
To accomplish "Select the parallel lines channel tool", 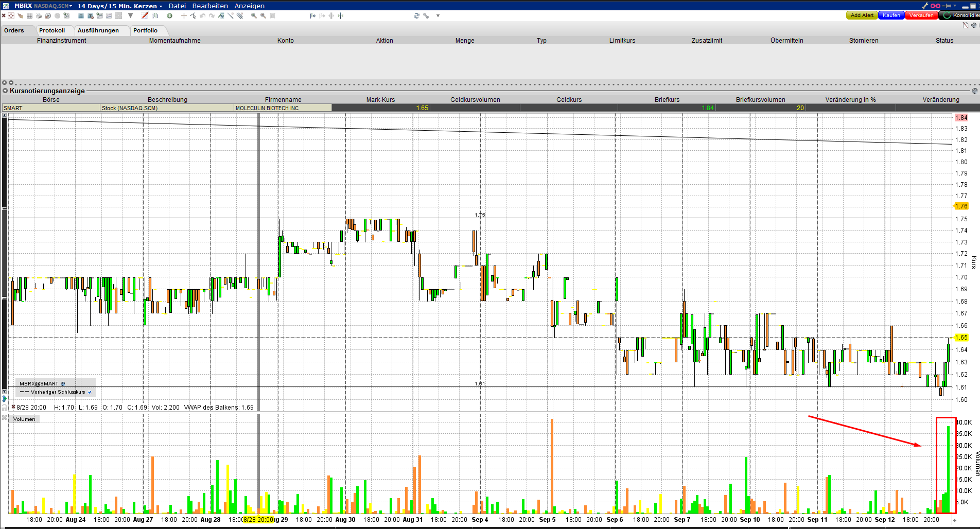I will click(x=240, y=15).
